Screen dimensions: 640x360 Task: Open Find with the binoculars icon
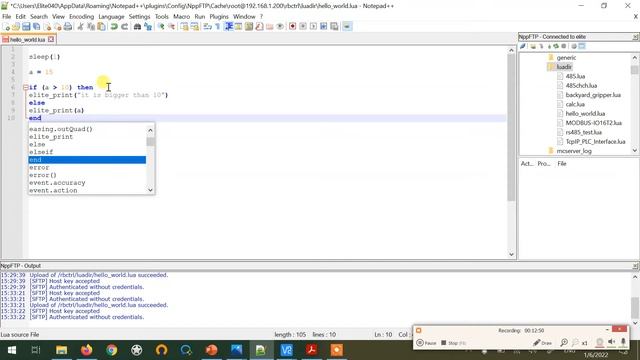point(137,27)
